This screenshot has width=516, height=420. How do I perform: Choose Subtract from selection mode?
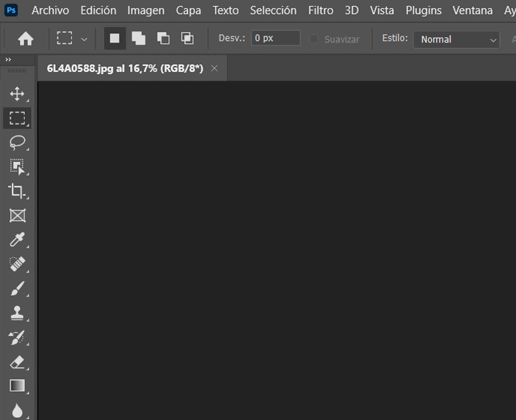[163, 38]
